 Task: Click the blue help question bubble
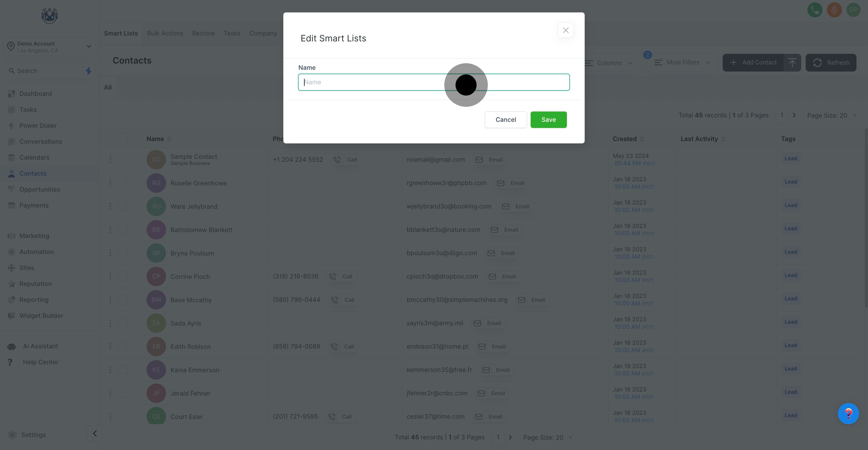[848, 414]
